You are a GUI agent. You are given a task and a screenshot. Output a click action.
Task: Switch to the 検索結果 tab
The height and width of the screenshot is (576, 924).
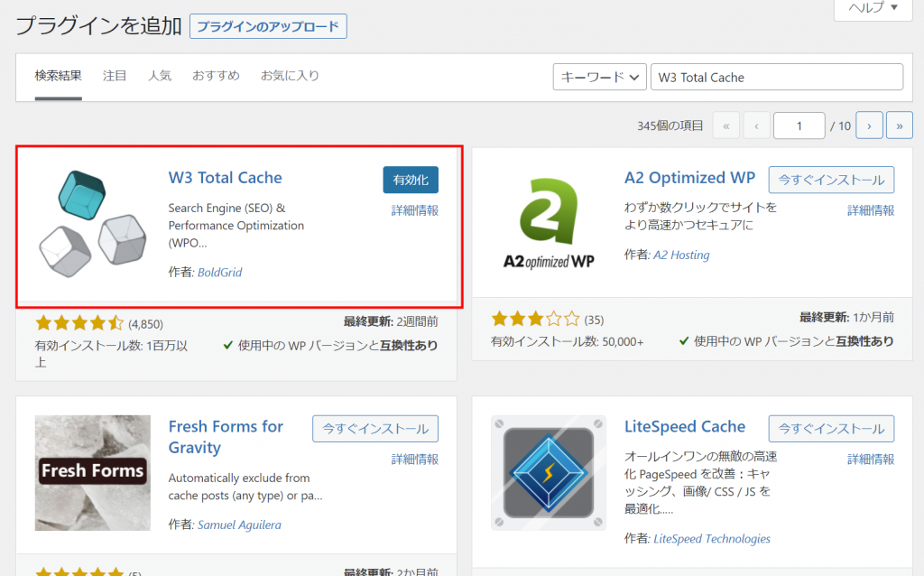click(58, 76)
